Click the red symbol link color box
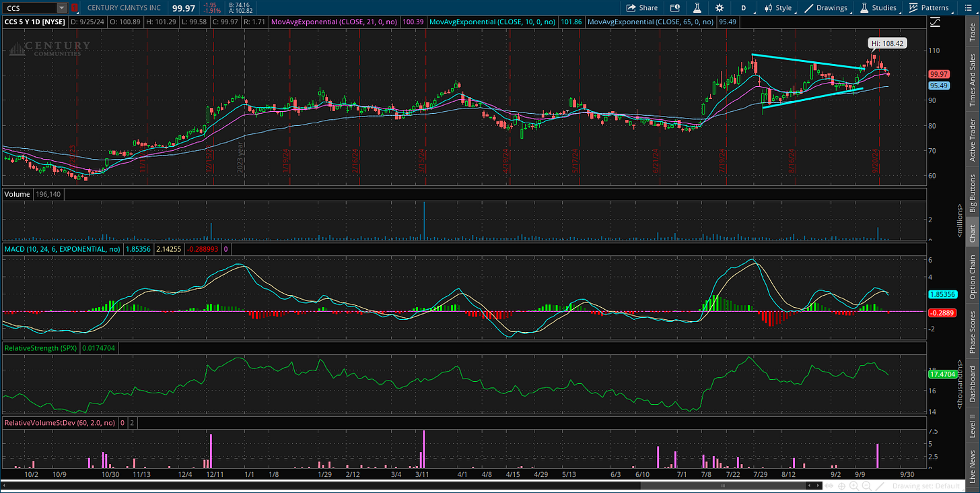 click(74, 8)
